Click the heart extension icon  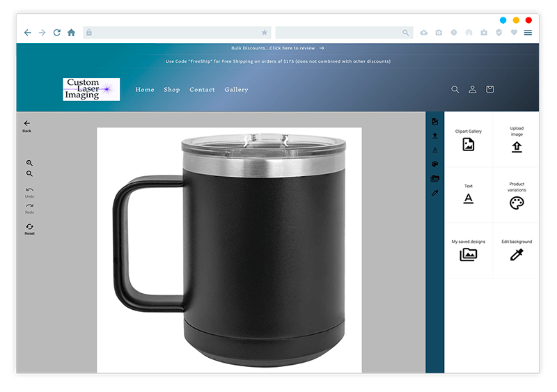(514, 33)
